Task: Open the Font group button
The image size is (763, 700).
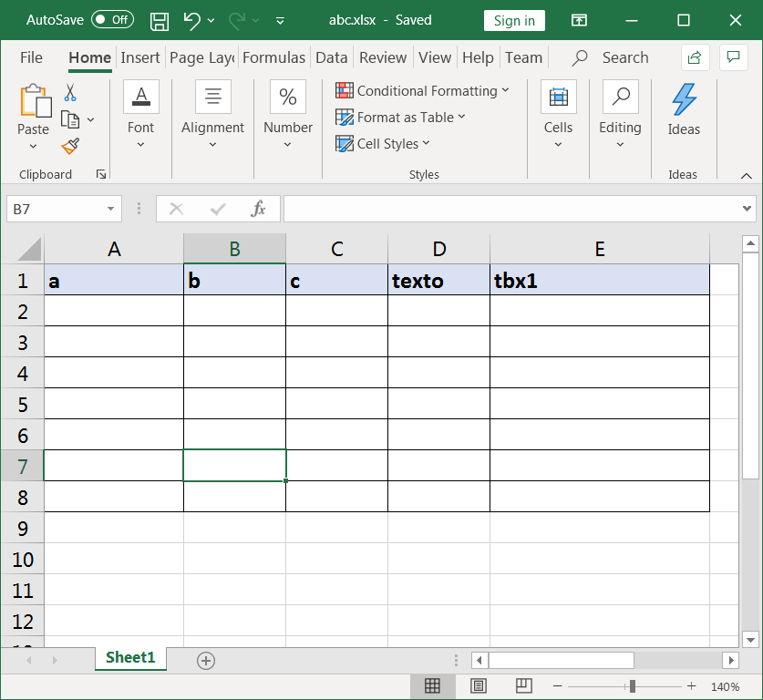Action: pyautogui.click(x=140, y=115)
